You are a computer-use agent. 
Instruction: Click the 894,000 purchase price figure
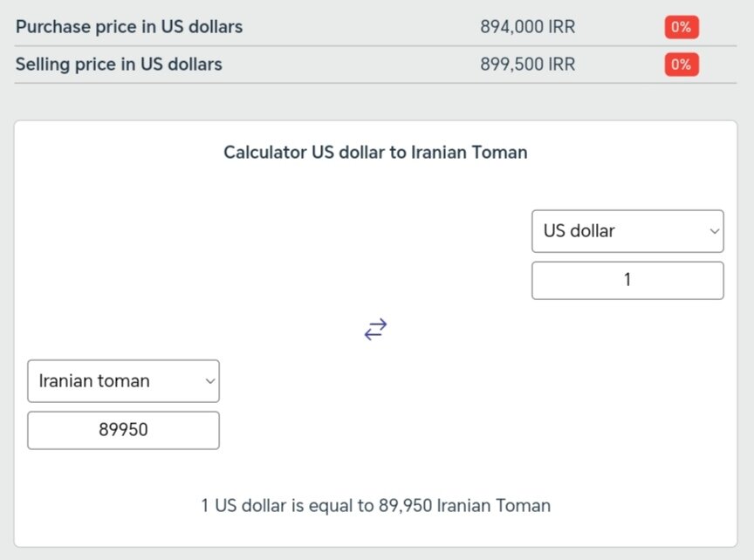click(511, 27)
